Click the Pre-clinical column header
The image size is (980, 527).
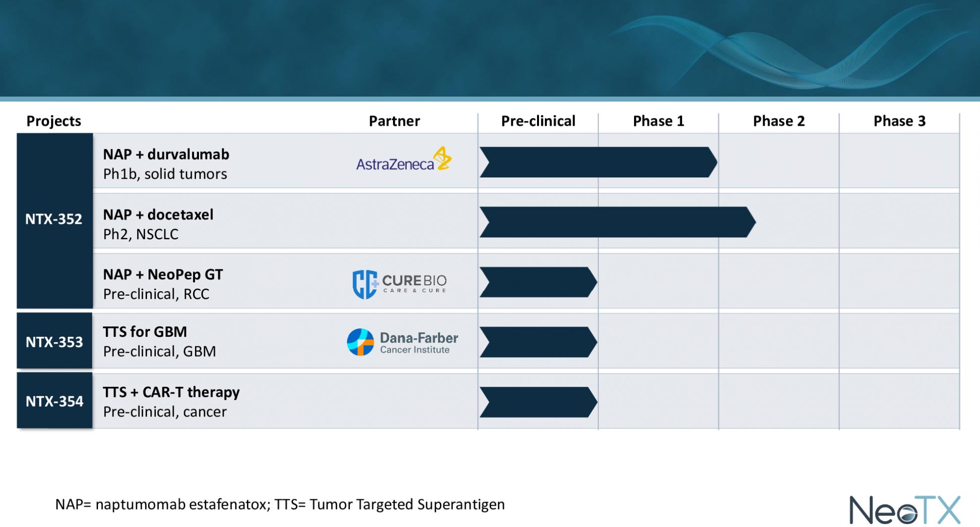tap(538, 121)
